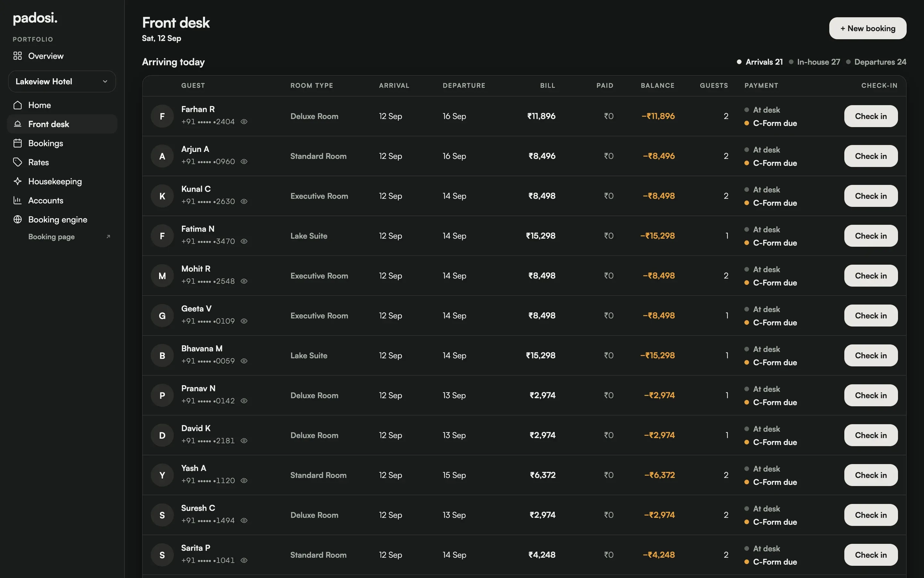The width and height of the screenshot is (924, 578).
Task: Click the −₹15,298 balance for Bhavana M
Action: (x=657, y=355)
